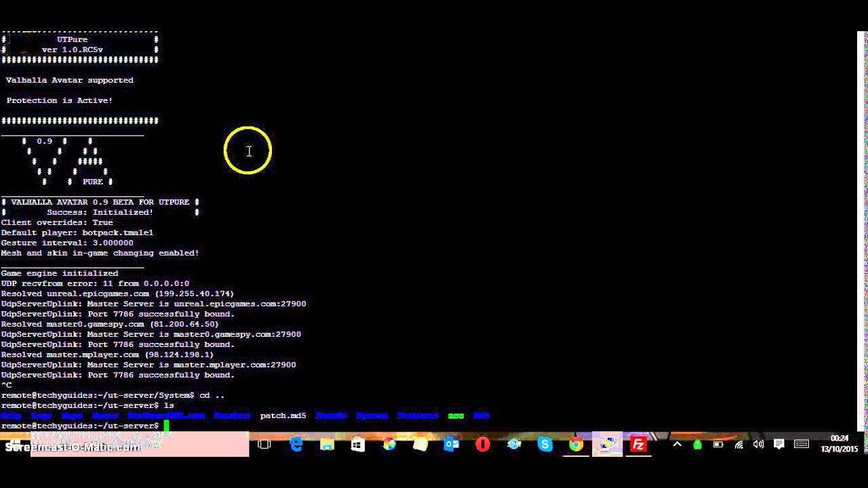Click the patch.md5 file name in terminal
The width and height of the screenshot is (868, 488).
[x=283, y=415]
